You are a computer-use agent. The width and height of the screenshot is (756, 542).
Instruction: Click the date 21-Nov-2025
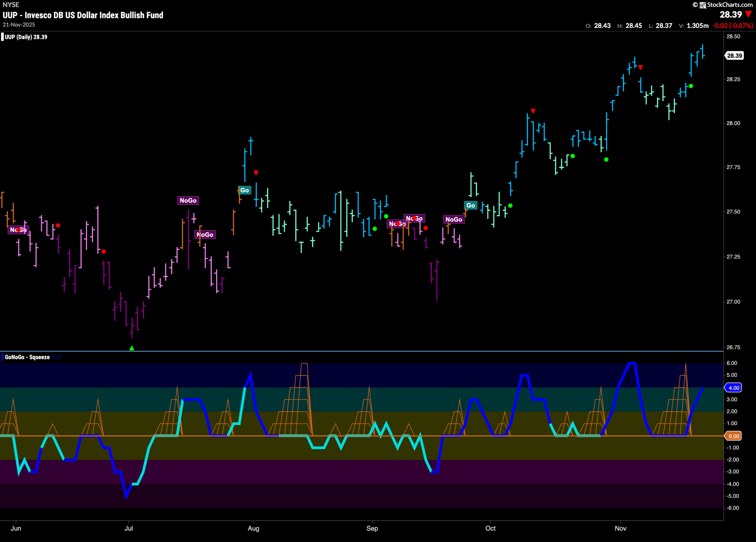coord(19,25)
